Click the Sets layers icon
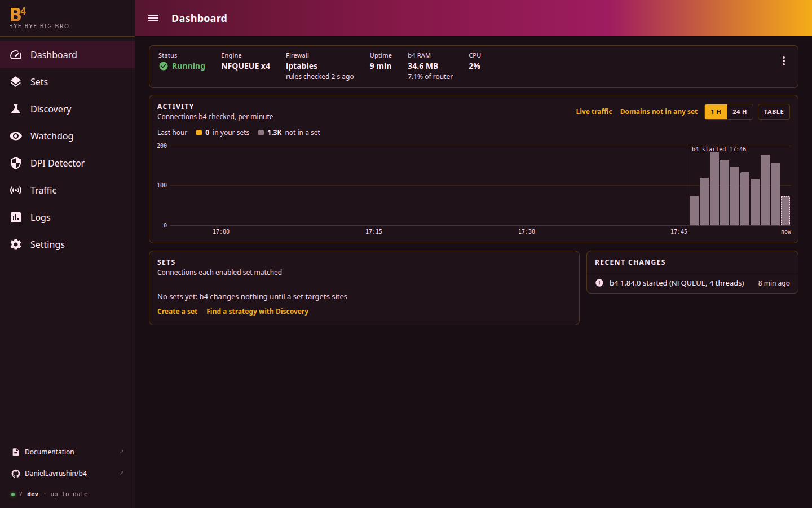 [x=16, y=82]
